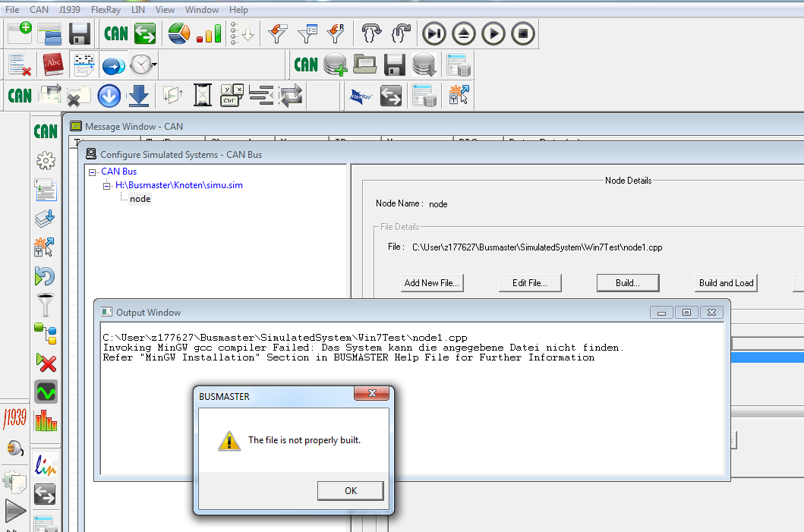
Task: Start replay with the play control
Action: click(493, 34)
